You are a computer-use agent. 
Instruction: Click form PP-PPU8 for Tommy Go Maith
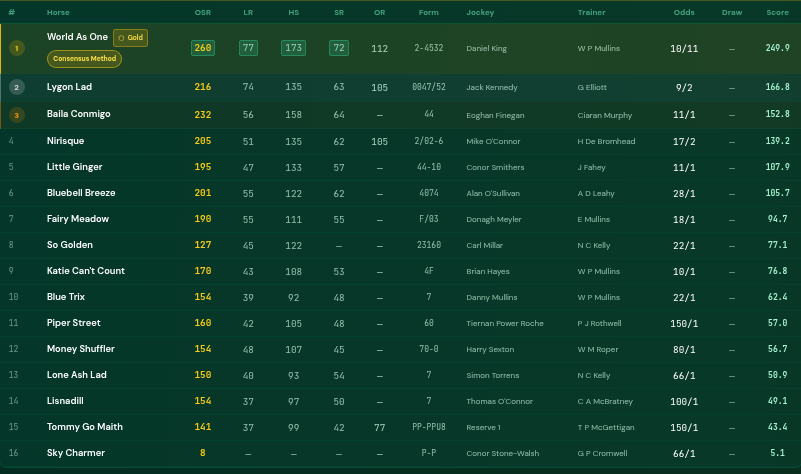(429, 426)
